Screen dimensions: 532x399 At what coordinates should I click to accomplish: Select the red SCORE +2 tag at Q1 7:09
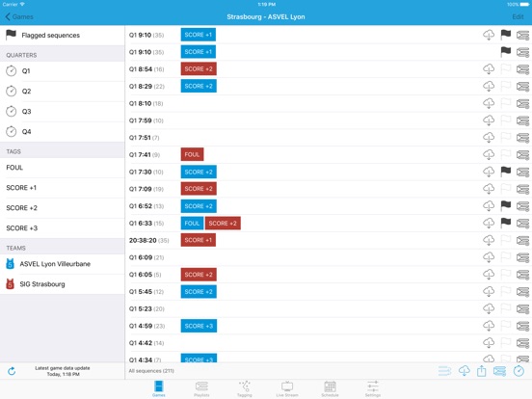click(199, 189)
